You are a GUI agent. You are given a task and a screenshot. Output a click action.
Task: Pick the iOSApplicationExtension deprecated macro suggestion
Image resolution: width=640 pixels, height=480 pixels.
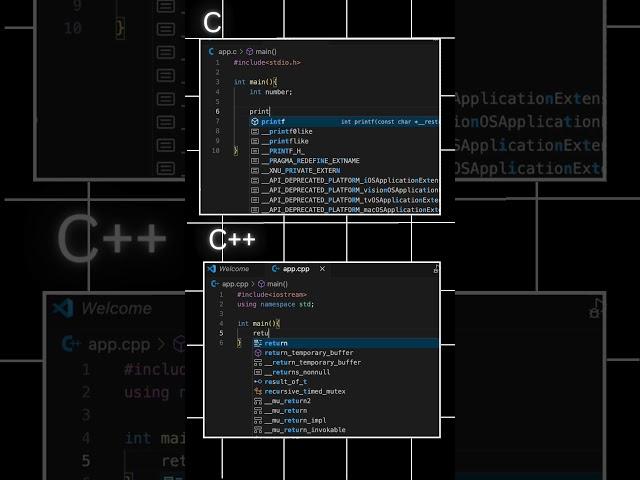point(344,180)
